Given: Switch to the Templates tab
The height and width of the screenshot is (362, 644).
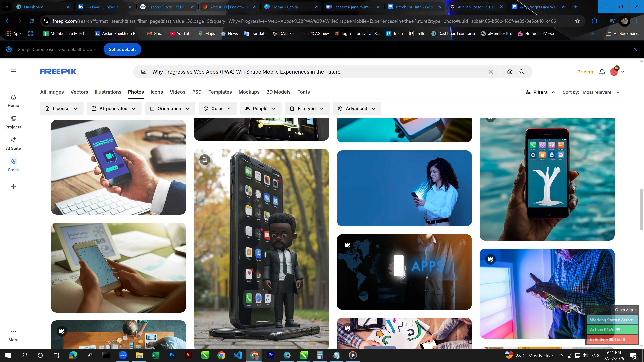Looking at the screenshot, I should 220,92.
